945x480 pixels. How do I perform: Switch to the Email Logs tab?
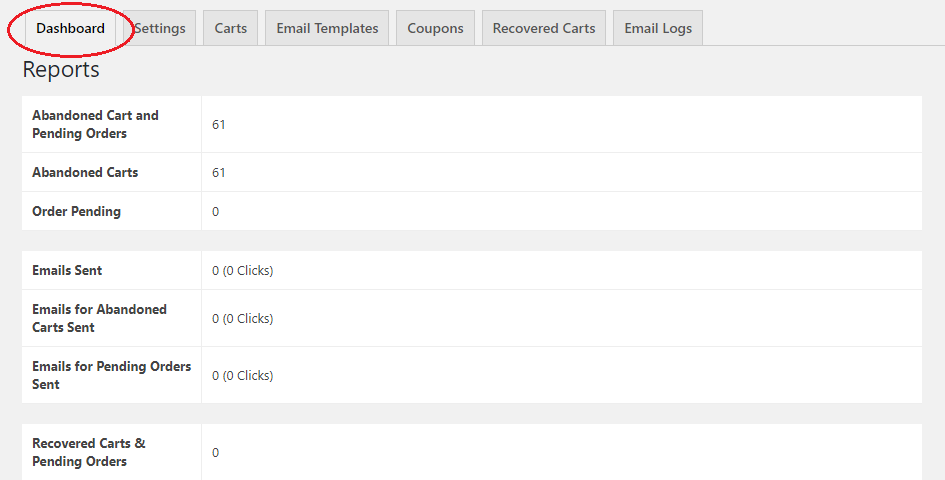[658, 28]
